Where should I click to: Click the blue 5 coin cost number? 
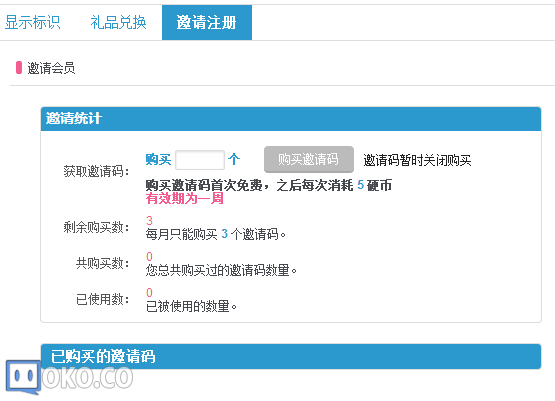pos(361,185)
